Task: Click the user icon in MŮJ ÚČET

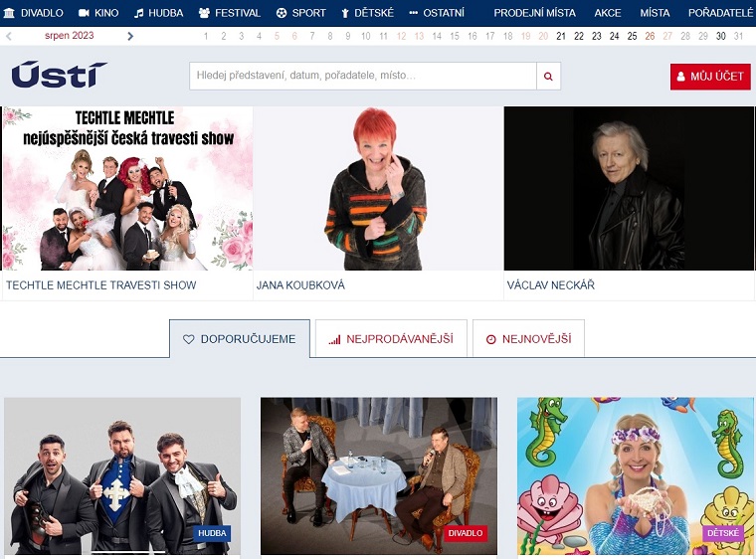Action: coord(680,77)
